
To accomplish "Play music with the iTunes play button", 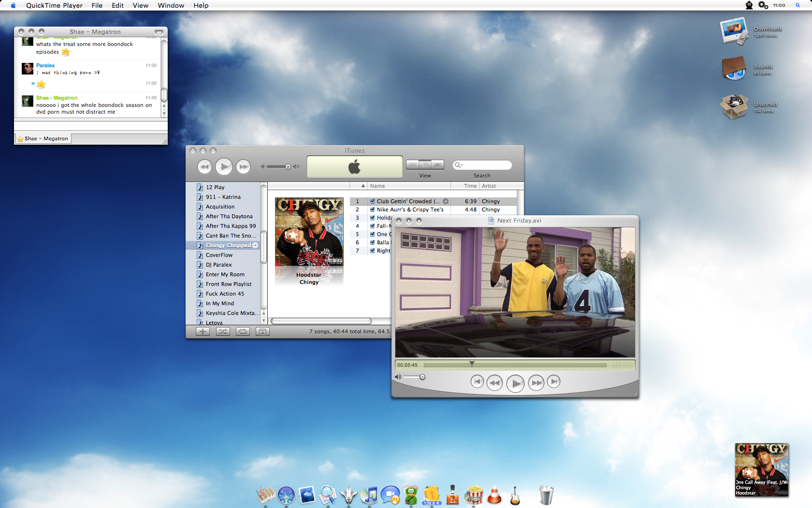I will 224,167.
